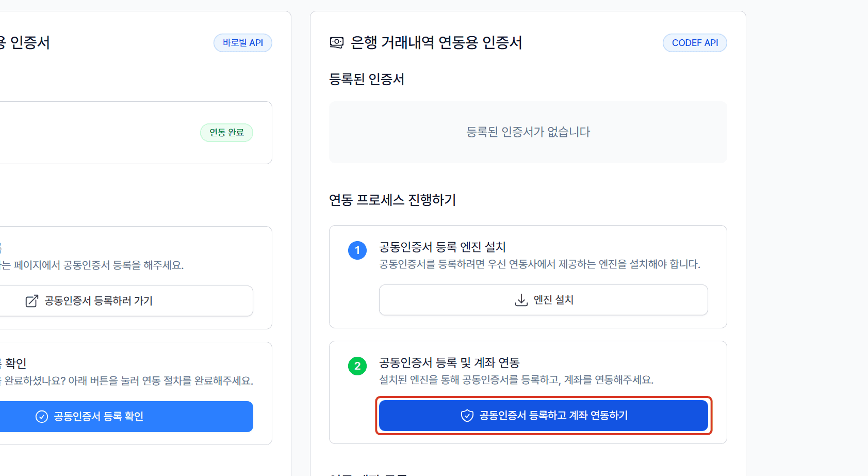Click the blue step 1 circle
868x476 pixels.
(x=357, y=250)
